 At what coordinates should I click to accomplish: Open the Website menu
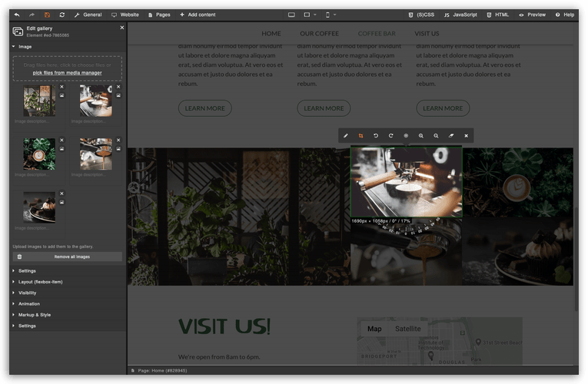125,15
